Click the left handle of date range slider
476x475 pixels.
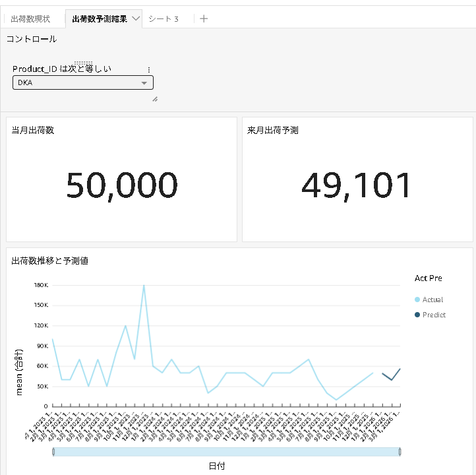(53, 452)
